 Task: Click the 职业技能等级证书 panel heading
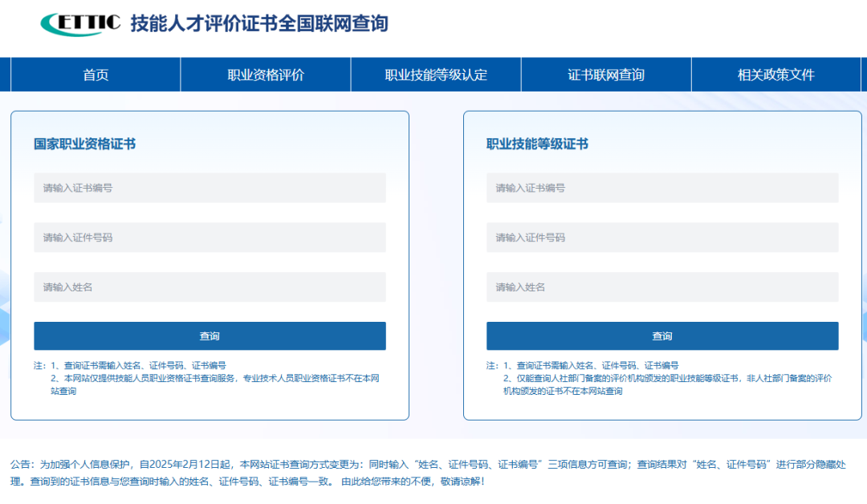pos(537,144)
